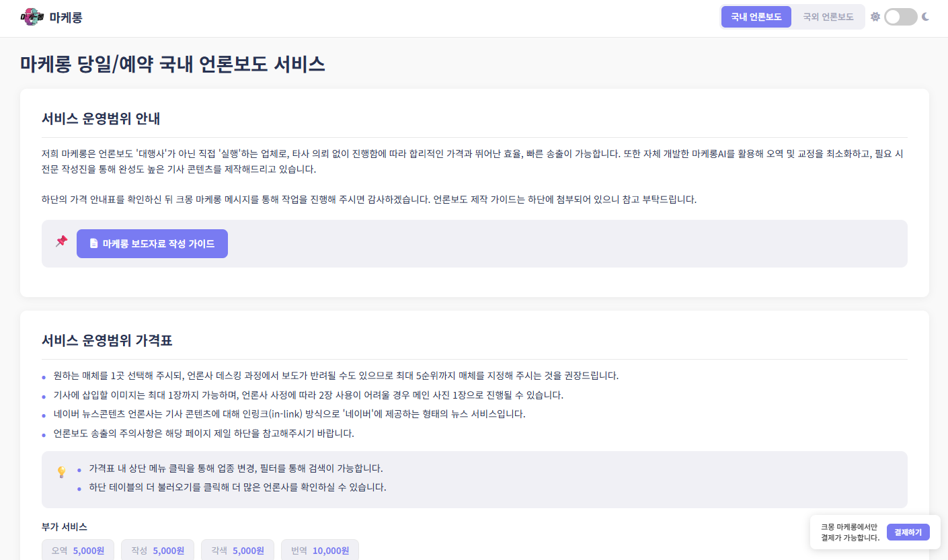Click the page title 마케롱 당일/예약 국내 언론보도 서비스
The image size is (948, 560).
(x=173, y=64)
